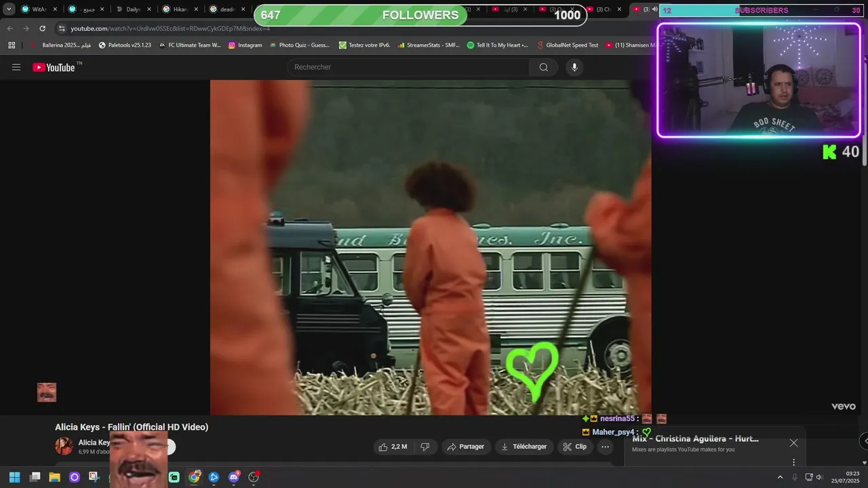Viewport: 868px width, 488px height.
Task: Open the bookmarks apps grid icon
Action: pyautogui.click(x=12, y=45)
